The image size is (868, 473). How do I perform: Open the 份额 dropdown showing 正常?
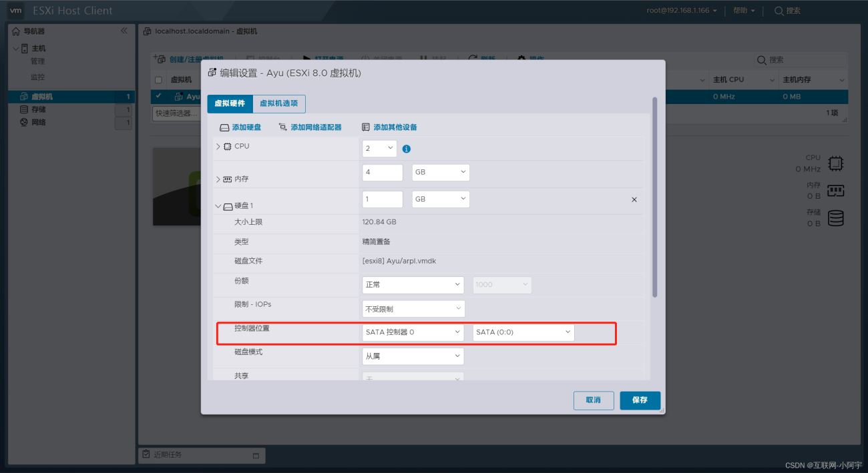(x=413, y=284)
